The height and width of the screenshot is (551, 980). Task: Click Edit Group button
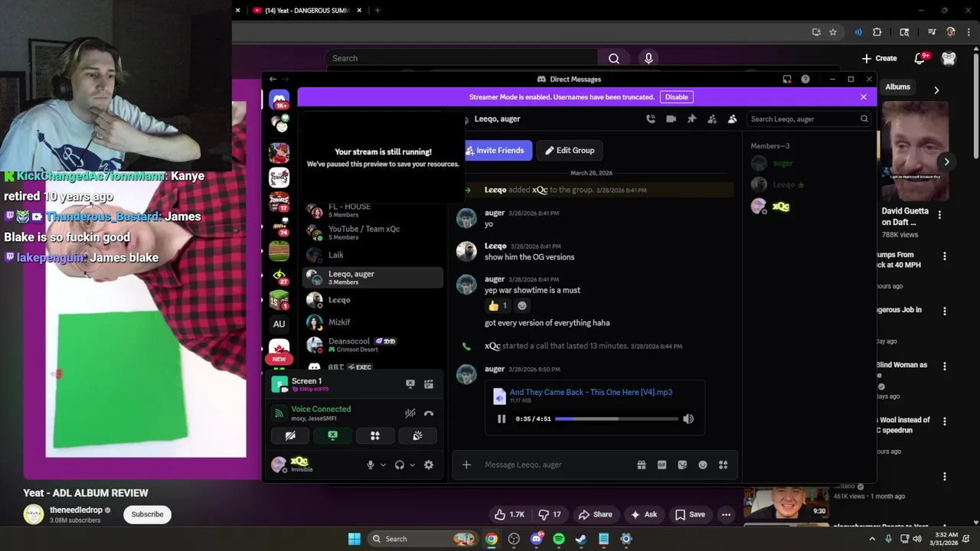click(570, 150)
